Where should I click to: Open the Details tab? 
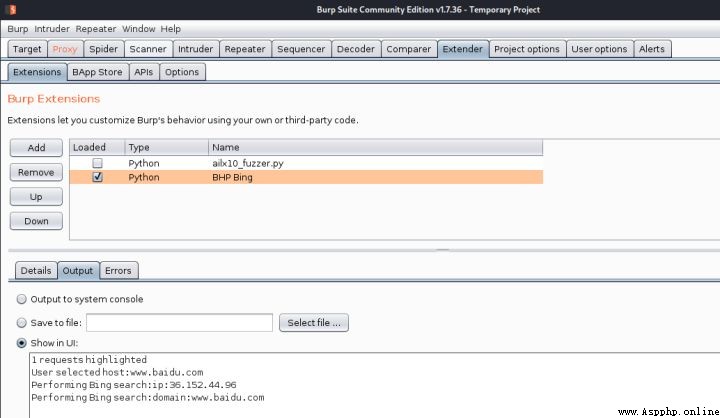[x=36, y=271]
